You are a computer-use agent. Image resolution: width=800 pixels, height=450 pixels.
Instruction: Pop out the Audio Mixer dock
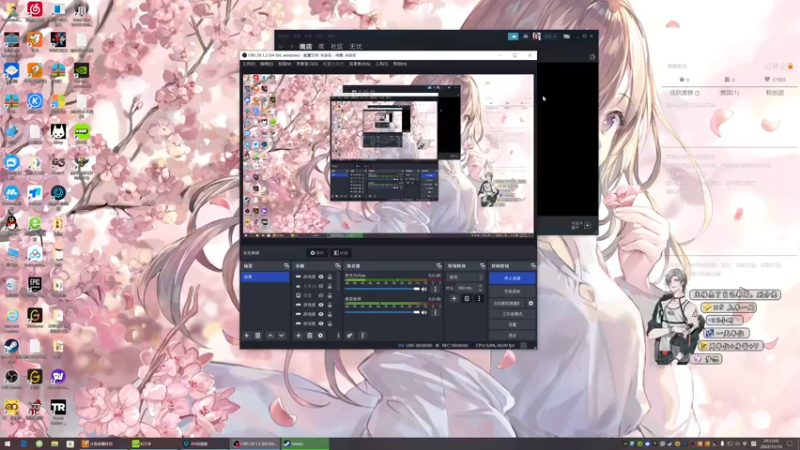[x=439, y=266]
